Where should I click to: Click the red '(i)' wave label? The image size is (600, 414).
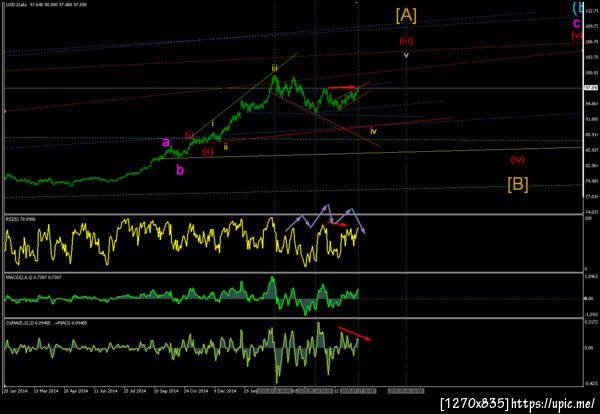click(x=189, y=135)
